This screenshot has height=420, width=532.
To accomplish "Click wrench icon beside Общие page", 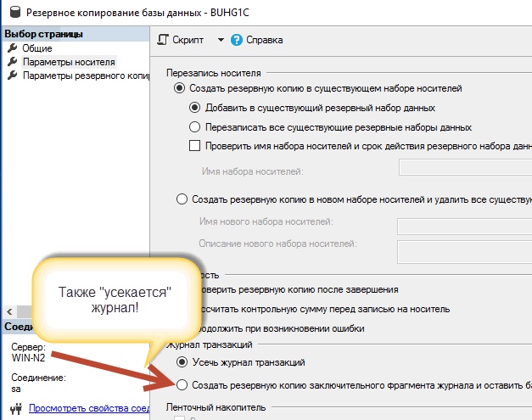I will pos(13,48).
